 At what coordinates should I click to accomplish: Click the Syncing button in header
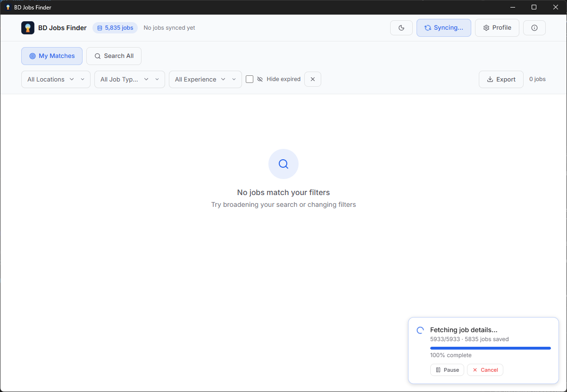444,28
